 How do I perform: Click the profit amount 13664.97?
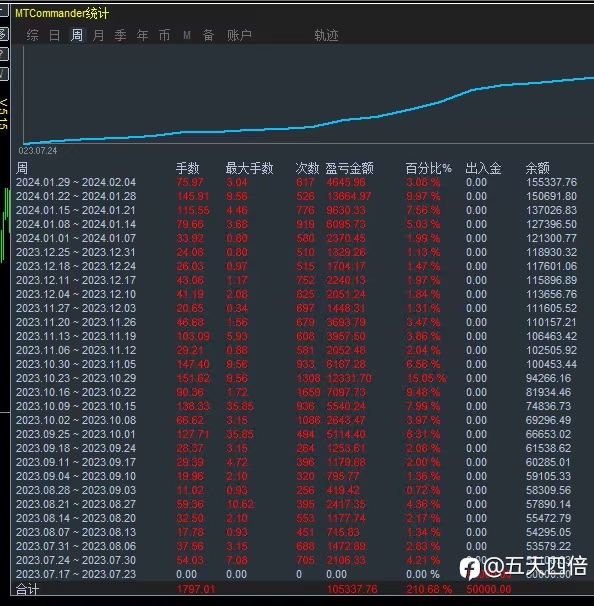tap(349, 196)
